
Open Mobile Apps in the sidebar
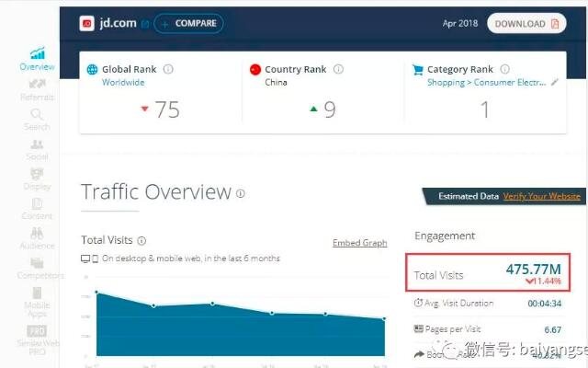point(37,303)
